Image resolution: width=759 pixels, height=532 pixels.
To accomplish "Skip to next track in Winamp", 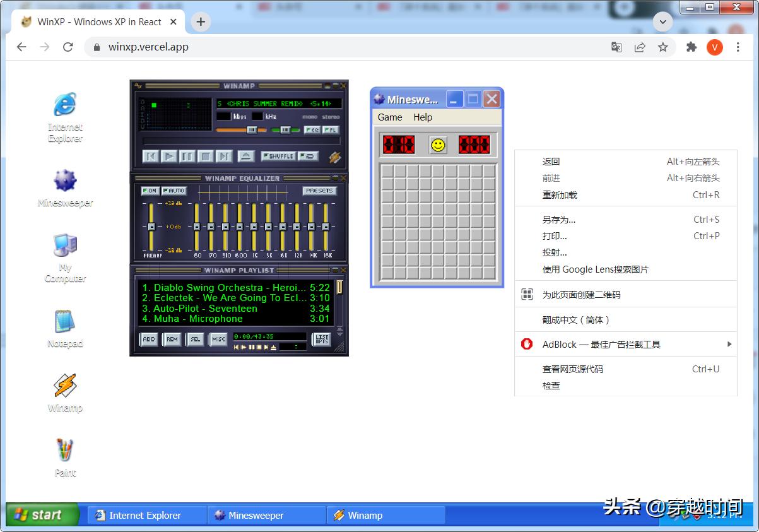I will [x=224, y=157].
